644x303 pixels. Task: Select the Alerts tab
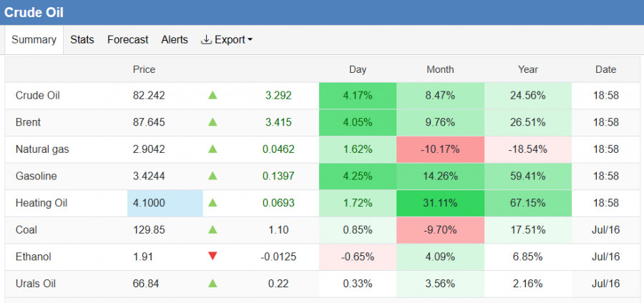tap(175, 40)
